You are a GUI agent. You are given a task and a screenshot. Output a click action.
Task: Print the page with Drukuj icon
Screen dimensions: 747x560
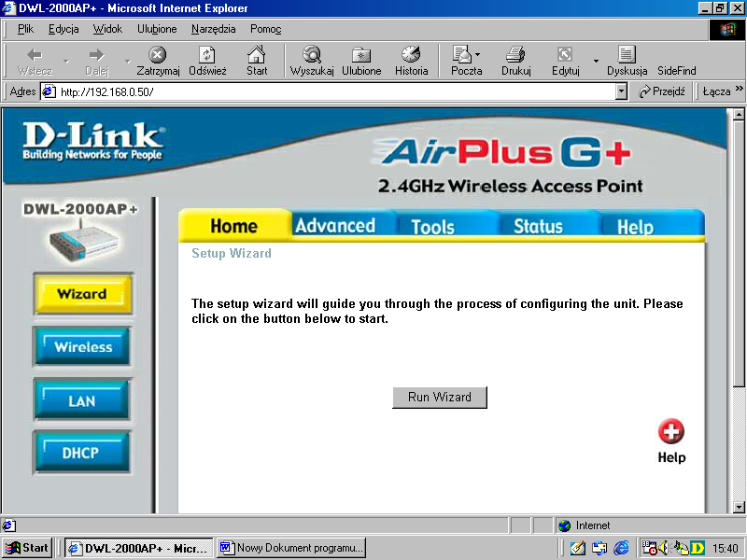pyautogui.click(x=516, y=55)
